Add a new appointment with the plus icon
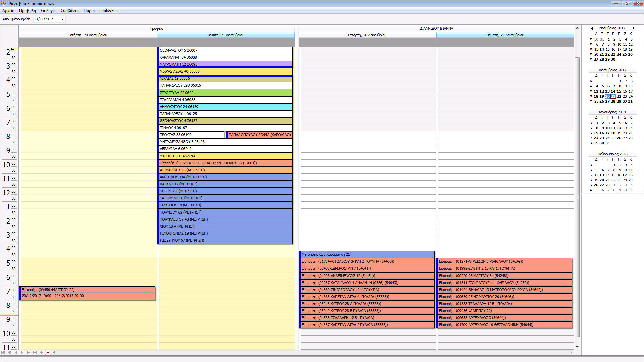644x362 pixels. coord(41,352)
